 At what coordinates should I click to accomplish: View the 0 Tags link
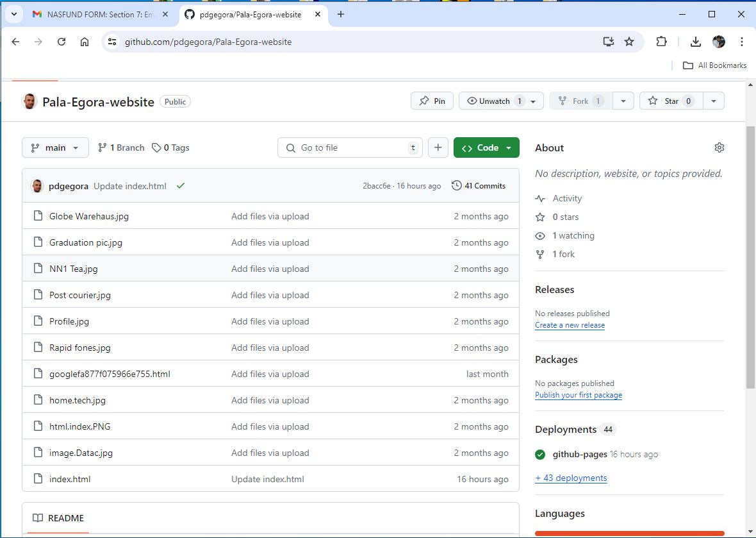pyautogui.click(x=170, y=147)
